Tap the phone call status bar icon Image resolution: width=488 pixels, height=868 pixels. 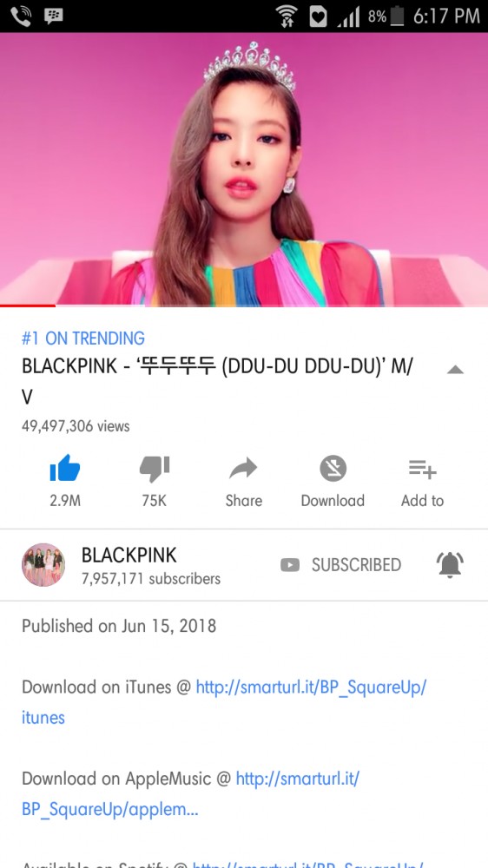coord(21,16)
